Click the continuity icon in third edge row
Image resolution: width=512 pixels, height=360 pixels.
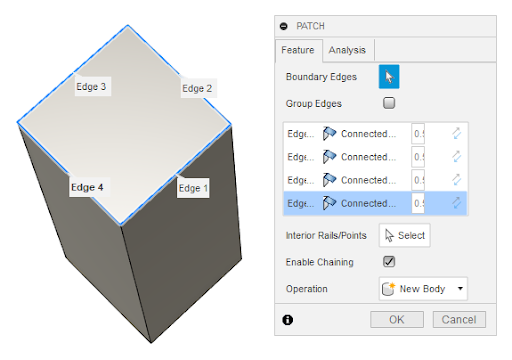coord(329,180)
